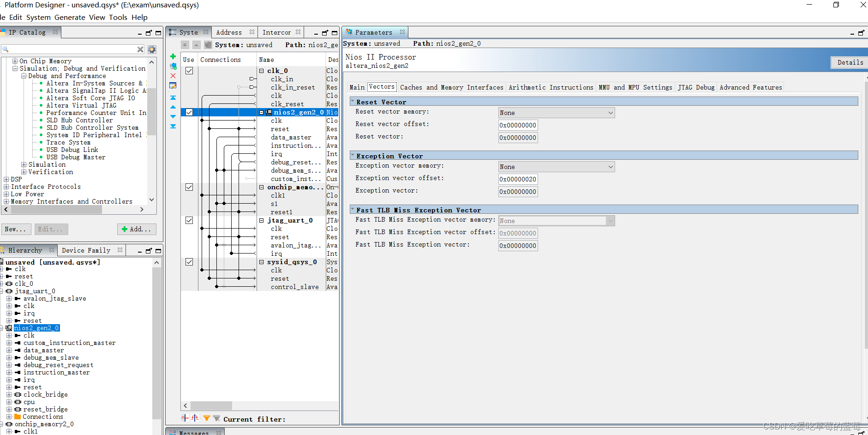
Task: Close the Hierarchy tab
Action: coord(52,250)
